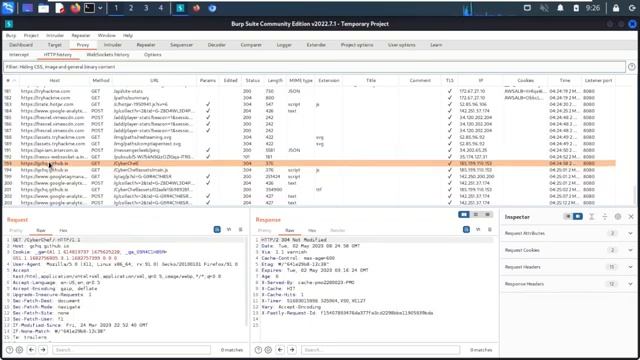Viewport: 640px width, 360px height.
Task: Switch to workspace 4
Action: tap(161, 8)
